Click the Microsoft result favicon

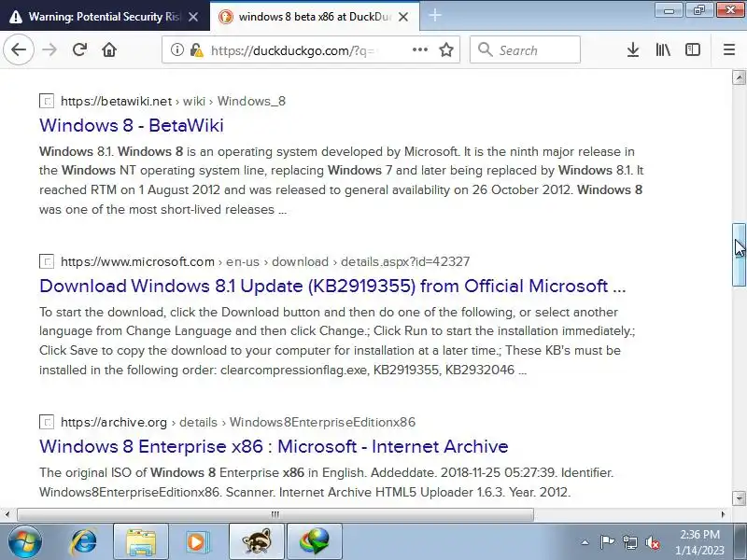coord(46,261)
